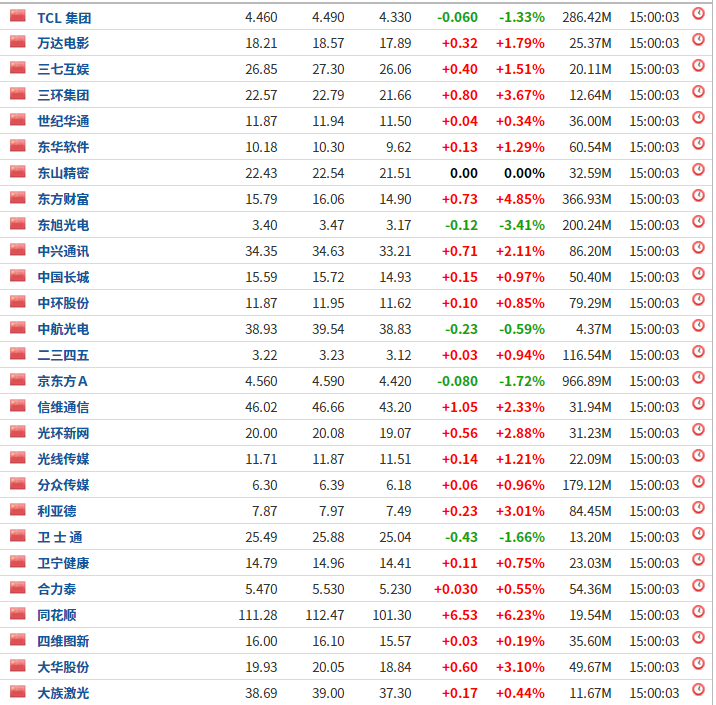716x705 pixels.
Task: Open the 二三四五 stock link
Action: [x=63, y=356]
